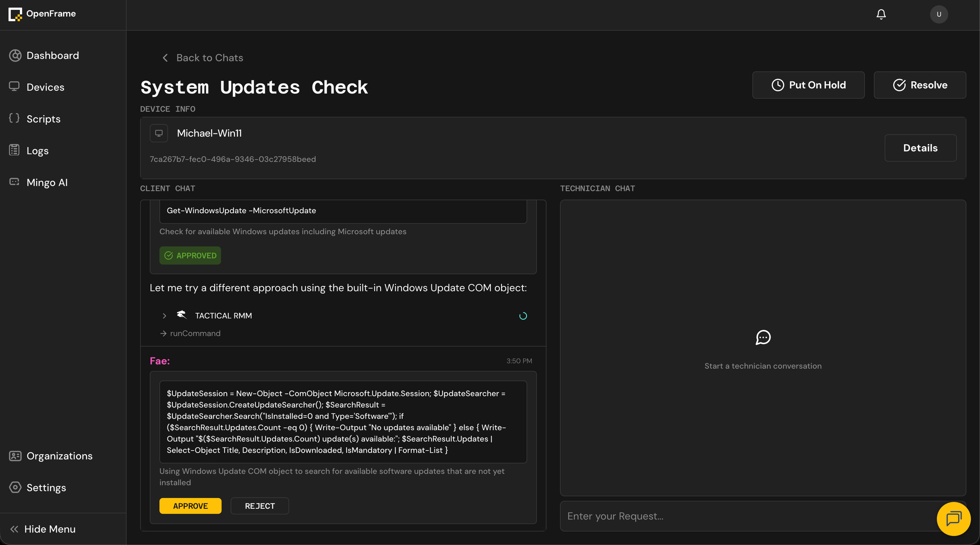Viewport: 980px width, 545px height.
Task: Click the Get-WindowsUpdate -MicrosoftUpdate command text
Action: (x=241, y=210)
